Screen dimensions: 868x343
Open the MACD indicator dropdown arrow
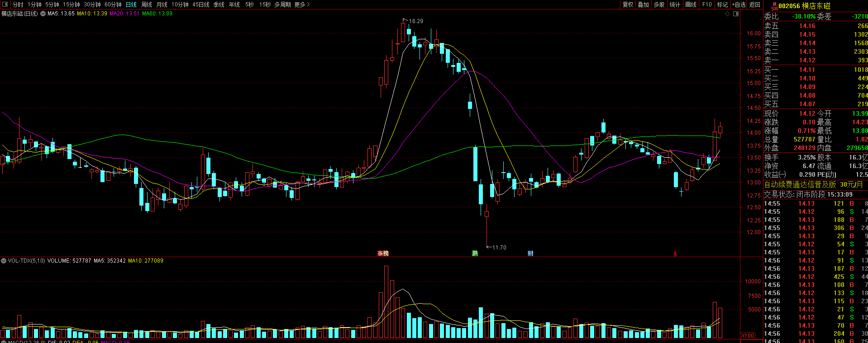coord(4,342)
